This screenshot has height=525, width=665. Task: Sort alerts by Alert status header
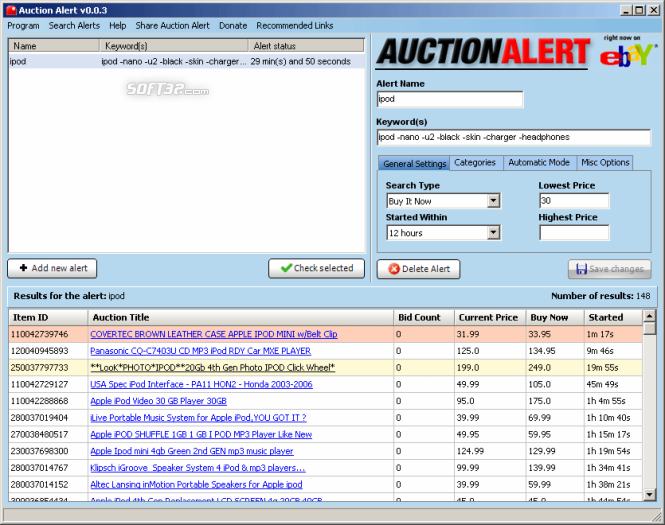[306, 46]
